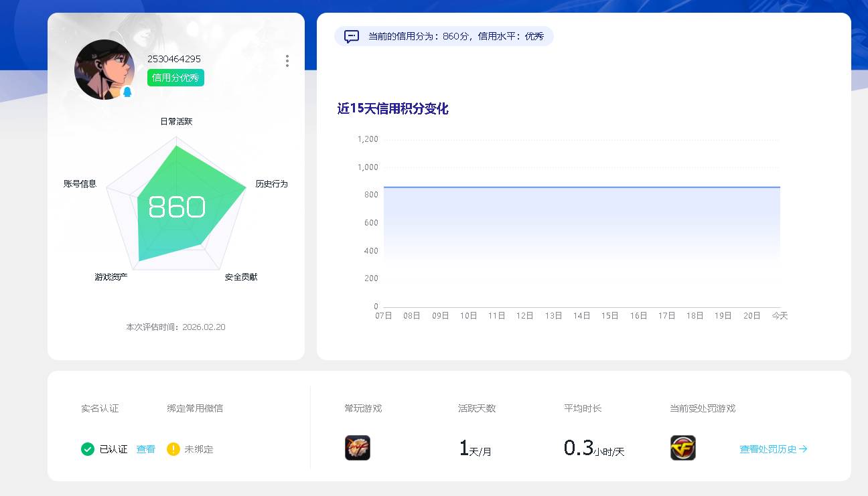The width and height of the screenshot is (868, 496).
Task: Open the 查看 link next to 已认证
Action: (x=145, y=449)
